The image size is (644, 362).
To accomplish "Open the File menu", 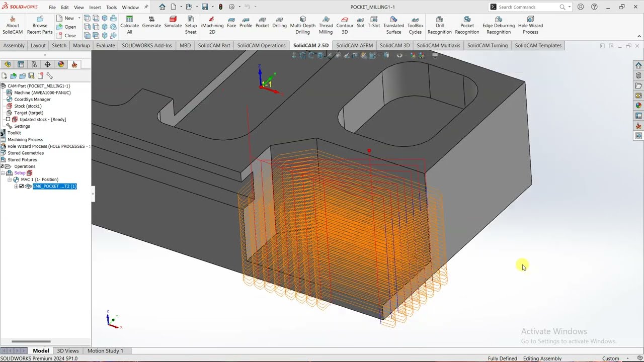I will [x=52, y=8].
